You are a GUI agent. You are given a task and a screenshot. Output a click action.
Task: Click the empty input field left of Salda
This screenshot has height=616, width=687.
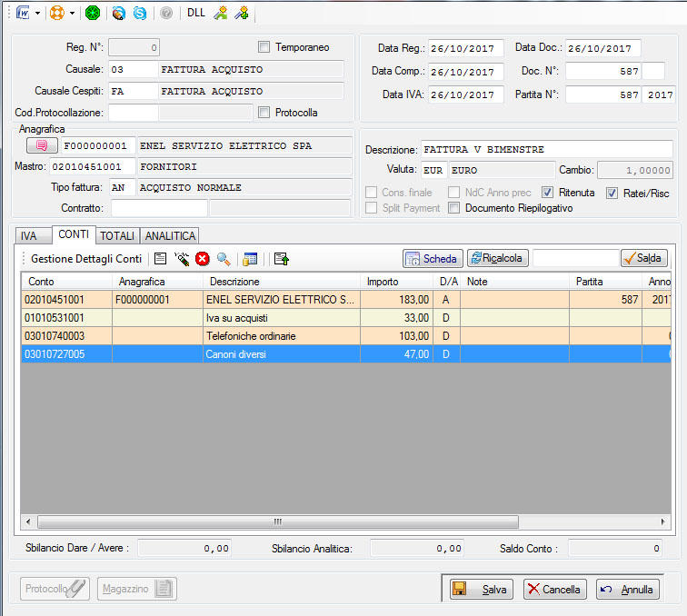click(x=576, y=258)
